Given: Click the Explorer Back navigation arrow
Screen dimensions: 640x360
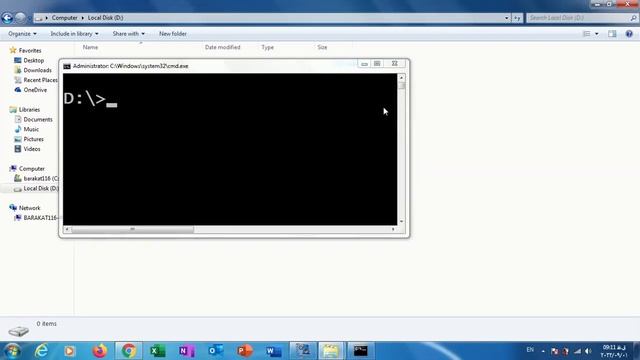Looking at the screenshot, I should click(7, 18).
